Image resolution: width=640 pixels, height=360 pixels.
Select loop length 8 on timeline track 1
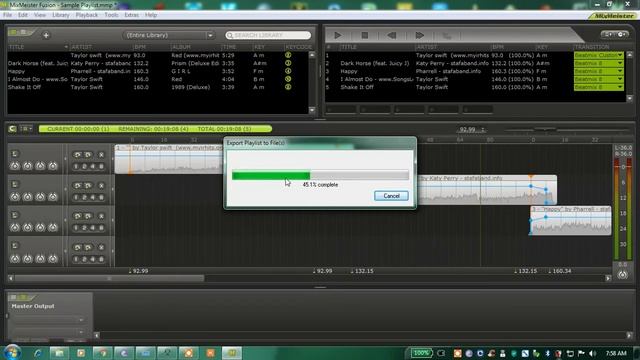(x=101, y=167)
